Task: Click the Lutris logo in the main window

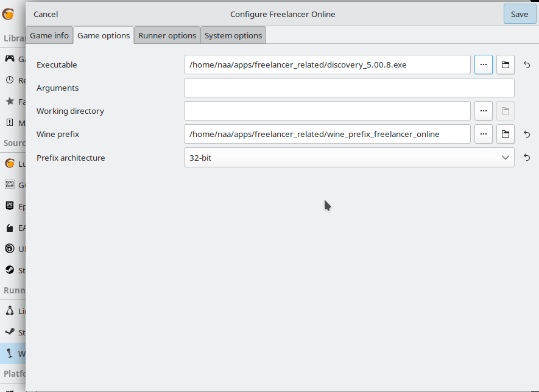Action: tap(8, 14)
